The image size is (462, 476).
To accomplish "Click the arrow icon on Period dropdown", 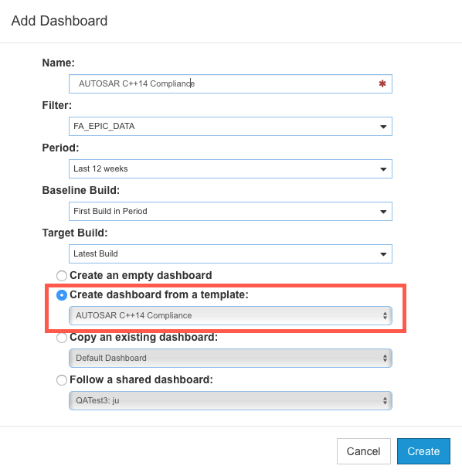I will [x=383, y=169].
